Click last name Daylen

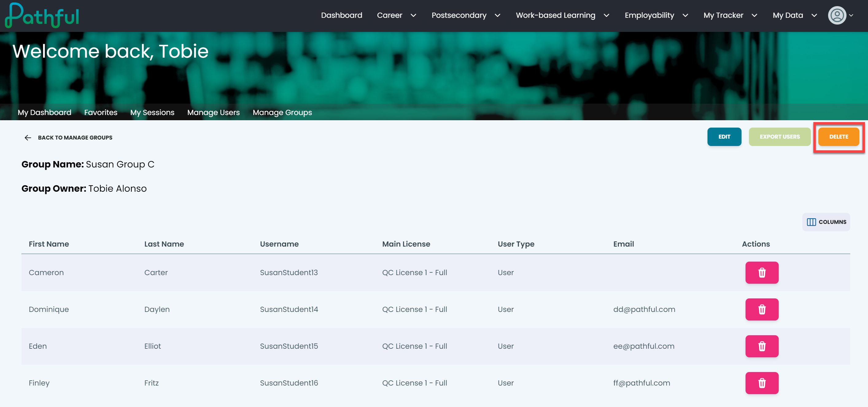(x=157, y=309)
